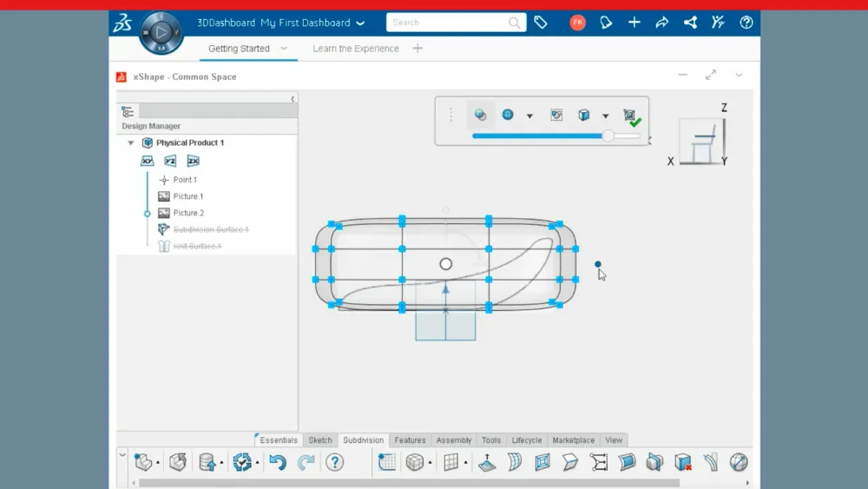Click the blue thicken surface tool icon
Screen dimensions: 868x489
627,462
